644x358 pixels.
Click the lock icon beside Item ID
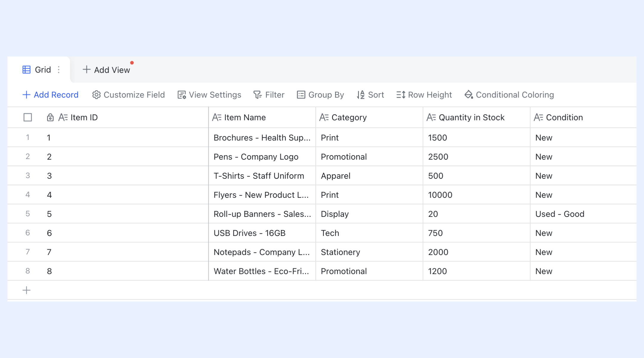pyautogui.click(x=50, y=118)
